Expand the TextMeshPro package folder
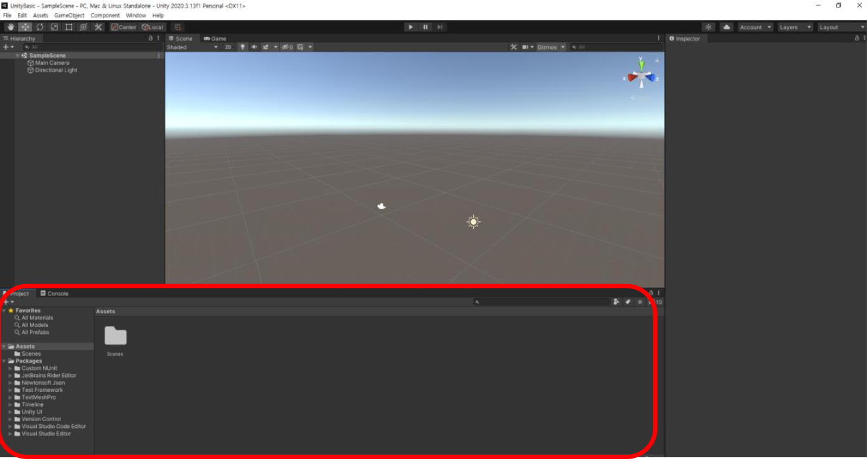This screenshot has width=868, height=461. tap(10, 397)
